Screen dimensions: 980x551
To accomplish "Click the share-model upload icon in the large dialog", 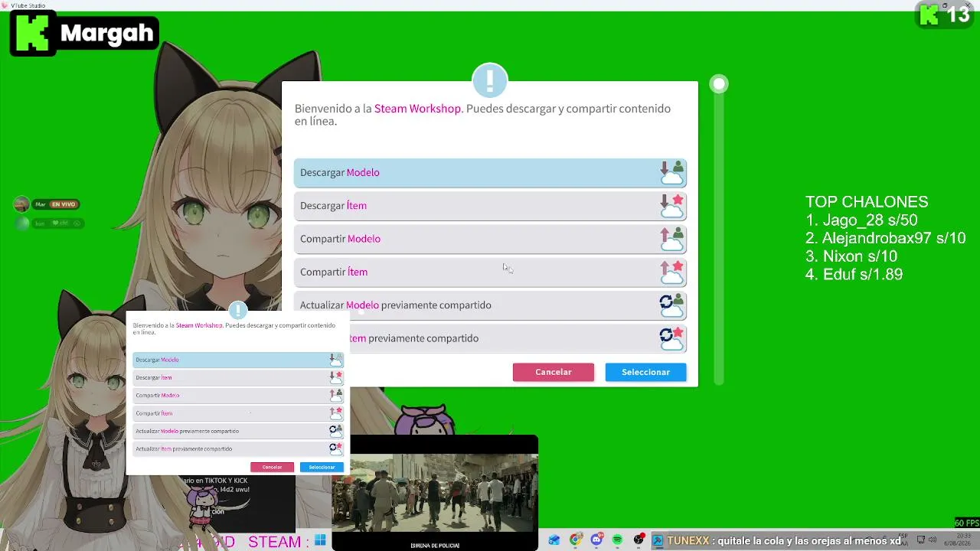I will (672, 239).
